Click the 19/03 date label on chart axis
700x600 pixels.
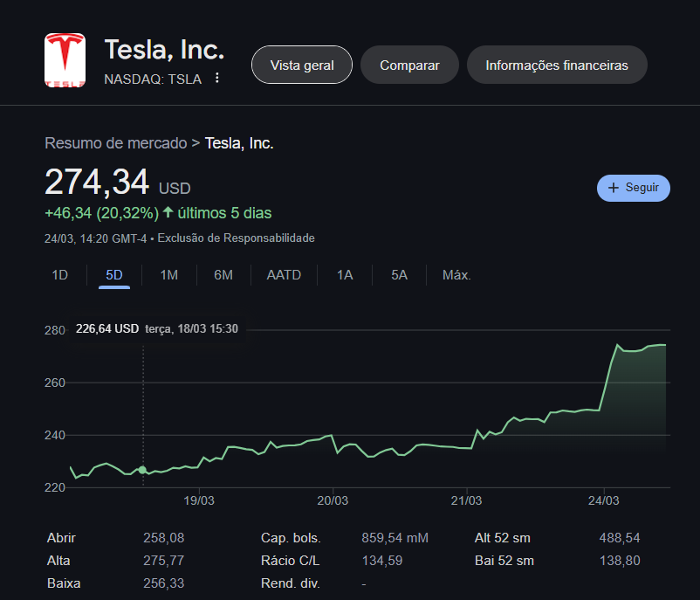coord(199,500)
